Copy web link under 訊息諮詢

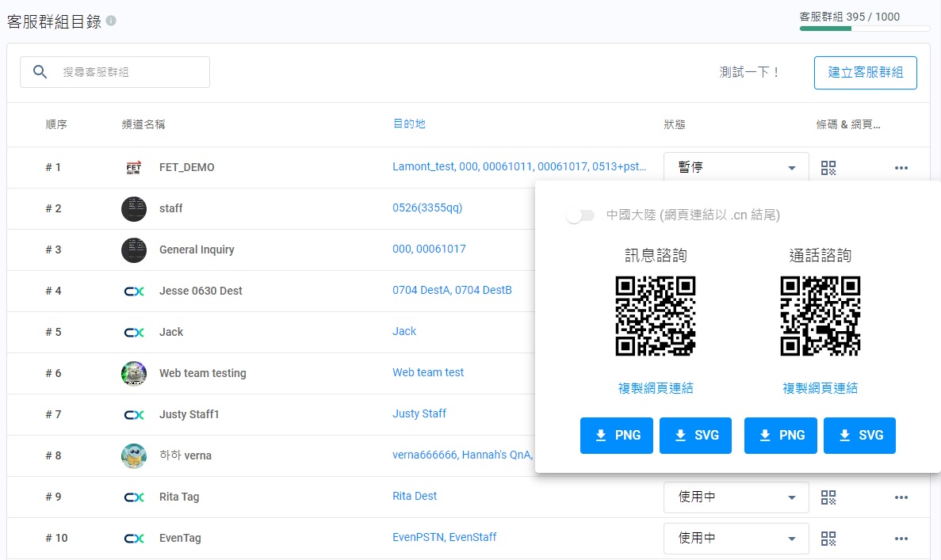pos(656,388)
